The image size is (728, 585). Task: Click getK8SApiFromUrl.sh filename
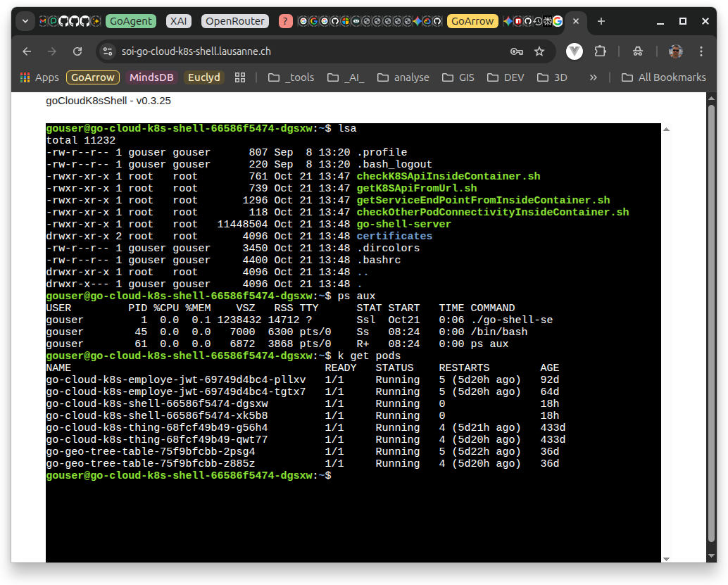click(x=417, y=189)
